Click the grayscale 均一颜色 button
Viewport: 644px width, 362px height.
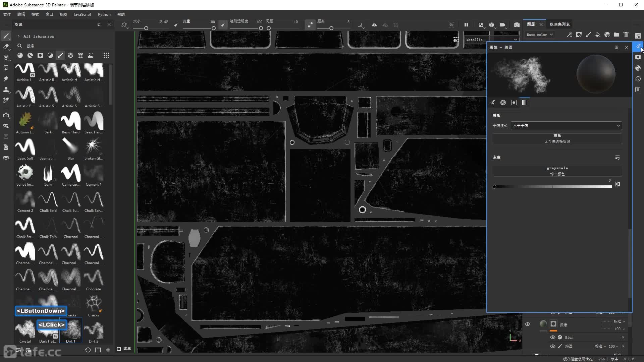[x=557, y=171]
